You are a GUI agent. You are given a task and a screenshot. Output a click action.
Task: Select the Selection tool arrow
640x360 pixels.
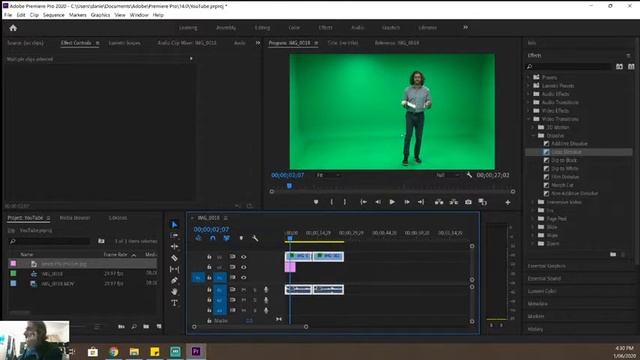(174, 224)
